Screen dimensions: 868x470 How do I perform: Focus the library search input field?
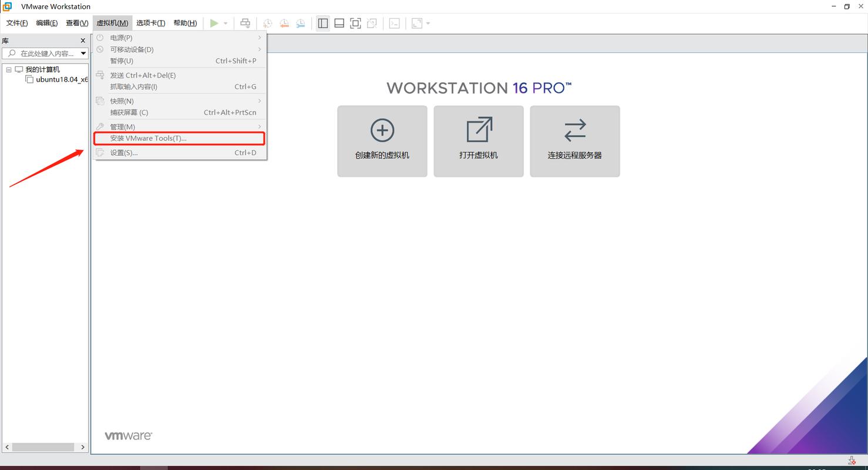[x=41, y=53]
